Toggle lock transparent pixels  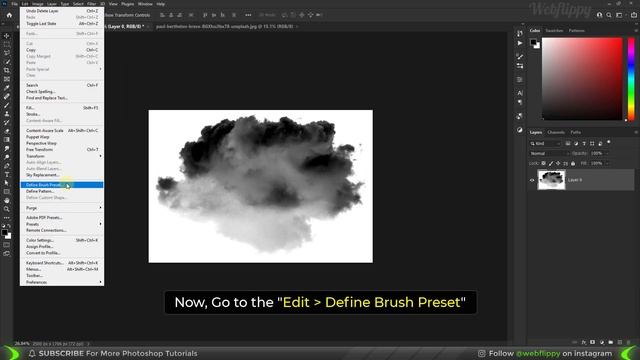point(543,163)
